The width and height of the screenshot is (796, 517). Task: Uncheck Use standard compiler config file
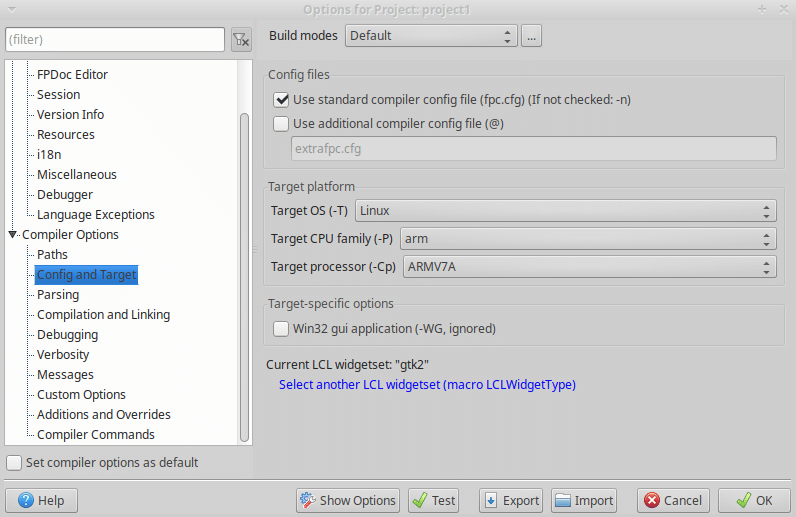281,100
